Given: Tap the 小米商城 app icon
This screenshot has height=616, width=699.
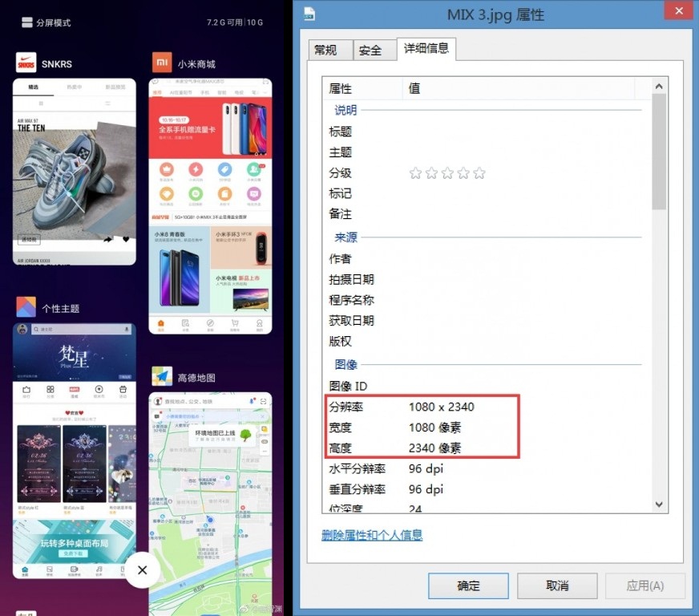Looking at the screenshot, I should (x=163, y=63).
